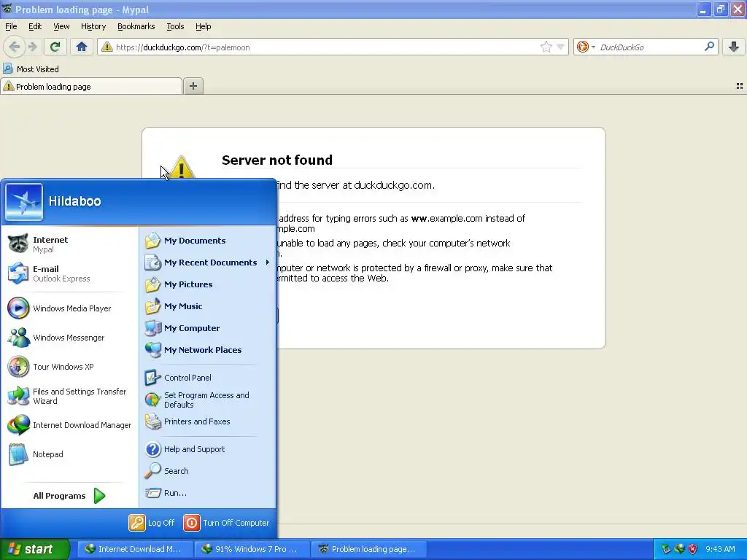Switch to Problem loading page taskbar item
The width and height of the screenshot is (747, 560).
(368, 549)
